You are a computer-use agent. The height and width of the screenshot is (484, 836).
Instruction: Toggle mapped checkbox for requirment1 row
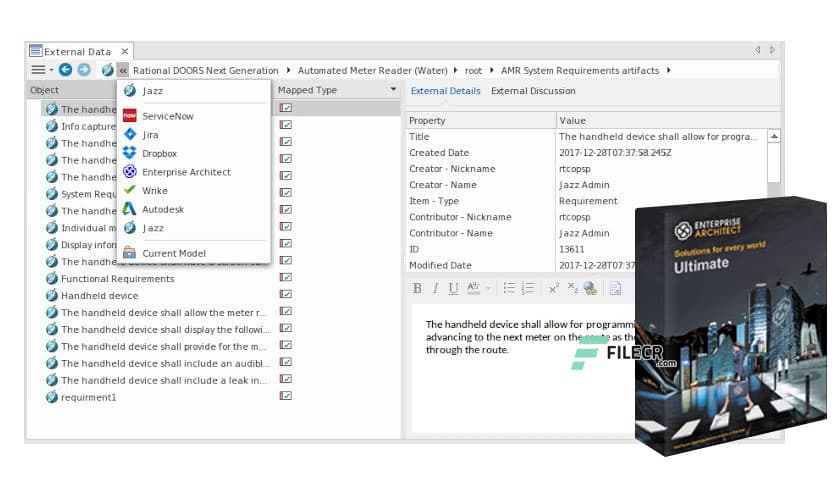[286, 396]
